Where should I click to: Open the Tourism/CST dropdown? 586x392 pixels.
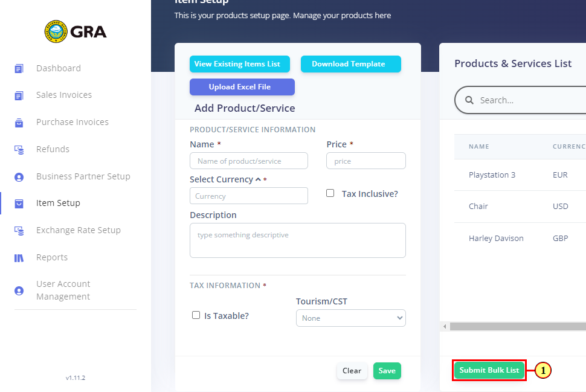350,318
